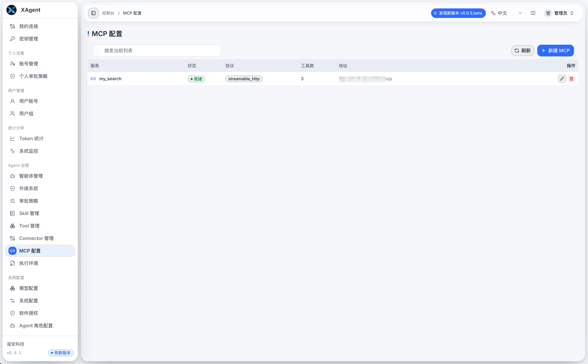This screenshot has width=588, height=364.
Task: Click 智能体管理 robot icon
Action: pyautogui.click(x=12, y=176)
